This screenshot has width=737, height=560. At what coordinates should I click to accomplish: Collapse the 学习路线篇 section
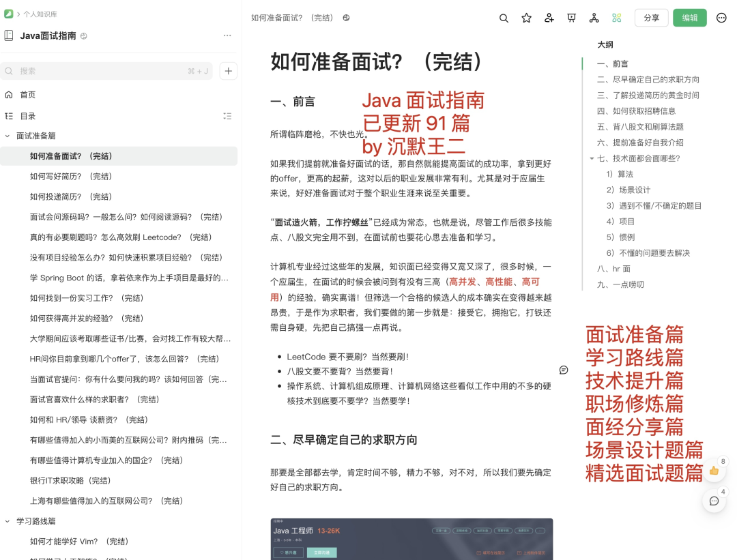(8, 521)
